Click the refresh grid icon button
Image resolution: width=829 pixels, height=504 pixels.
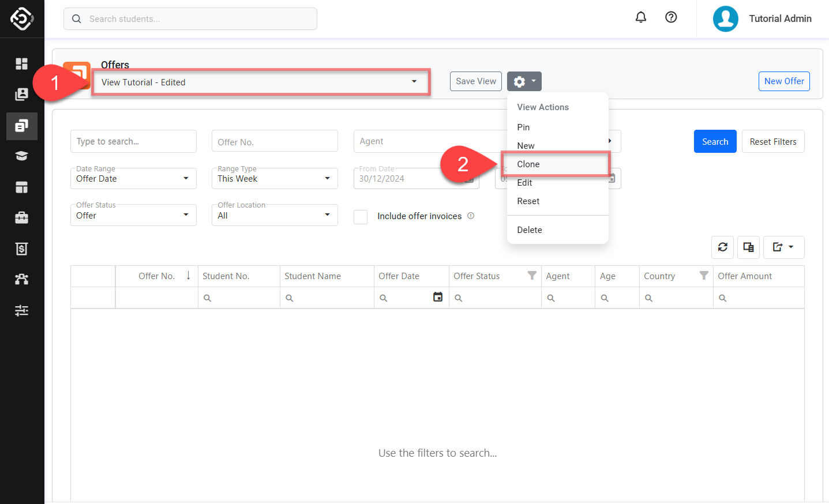coord(722,247)
